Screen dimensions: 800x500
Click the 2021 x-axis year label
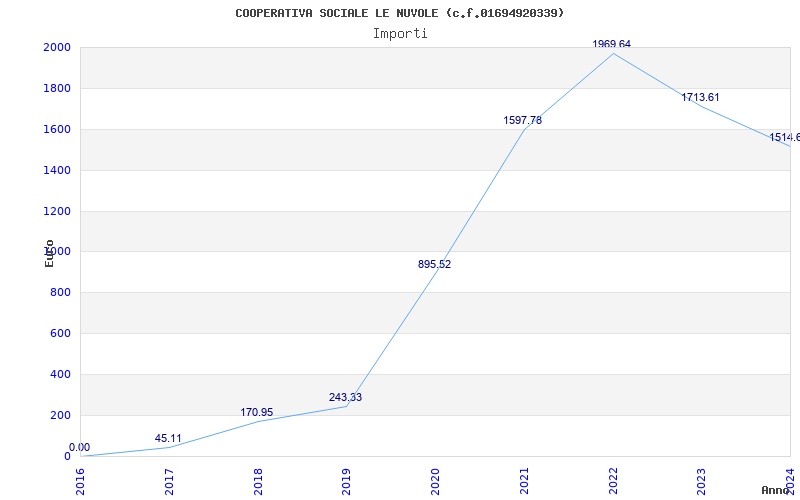[524, 482]
